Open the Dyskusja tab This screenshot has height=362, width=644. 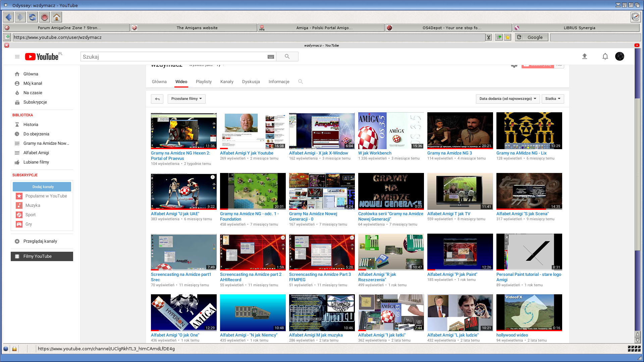pos(251,81)
